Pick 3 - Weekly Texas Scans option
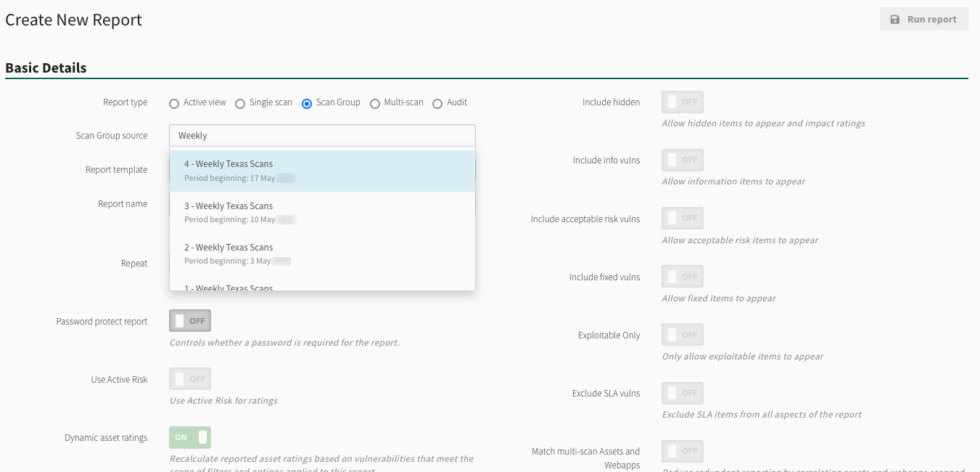Screen dimensions: 980x472 322,212
